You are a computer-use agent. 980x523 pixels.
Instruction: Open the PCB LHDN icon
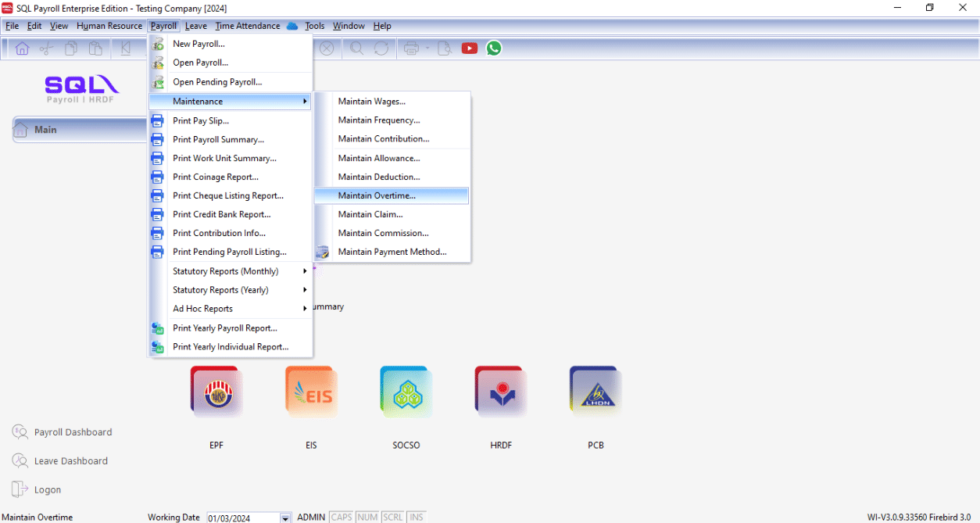(596, 392)
